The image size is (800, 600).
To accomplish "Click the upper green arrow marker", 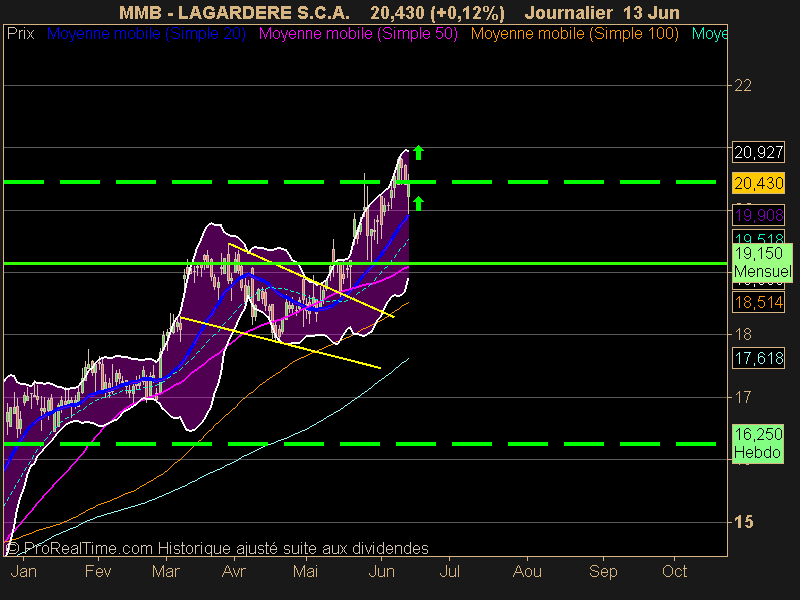I will click(x=418, y=152).
